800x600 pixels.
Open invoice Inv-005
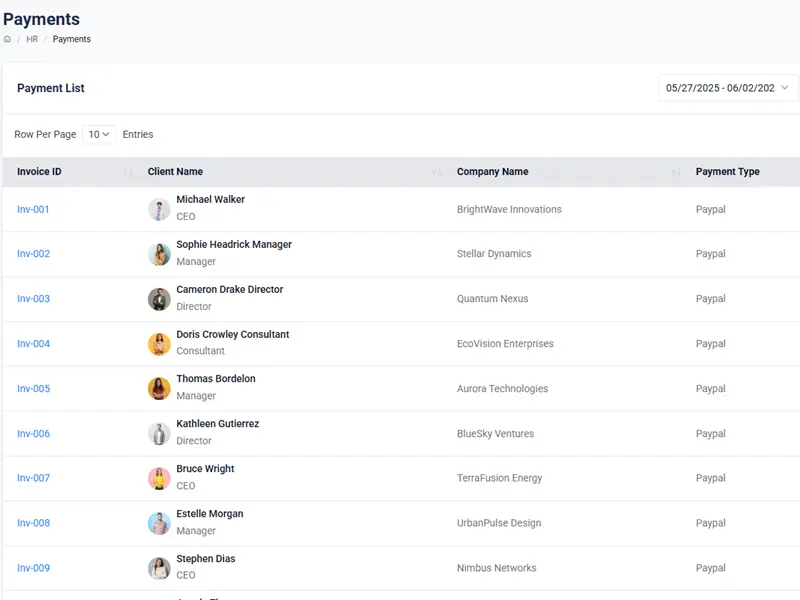click(33, 389)
